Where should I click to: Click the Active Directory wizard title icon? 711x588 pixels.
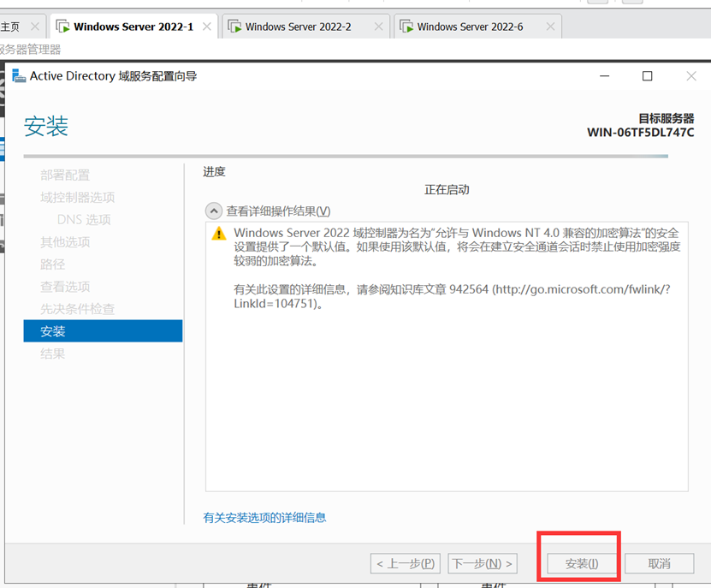(19, 75)
